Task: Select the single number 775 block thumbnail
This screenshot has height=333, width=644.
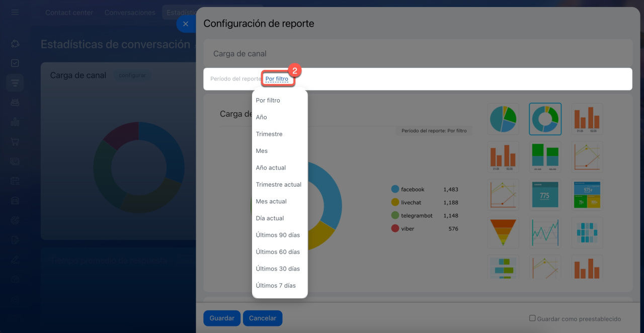Action: point(545,195)
